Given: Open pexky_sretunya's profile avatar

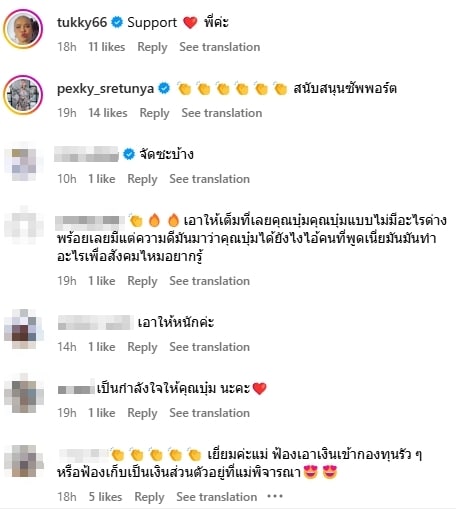Looking at the screenshot, I should pyautogui.click(x=23, y=95).
